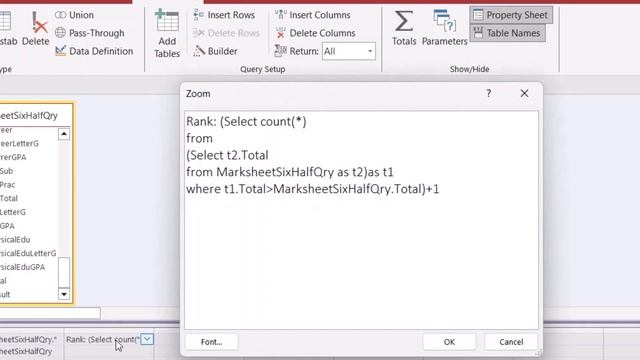The height and width of the screenshot is (360, 640).
Task: Cancel the Zoom dialog
Action: 511,342
